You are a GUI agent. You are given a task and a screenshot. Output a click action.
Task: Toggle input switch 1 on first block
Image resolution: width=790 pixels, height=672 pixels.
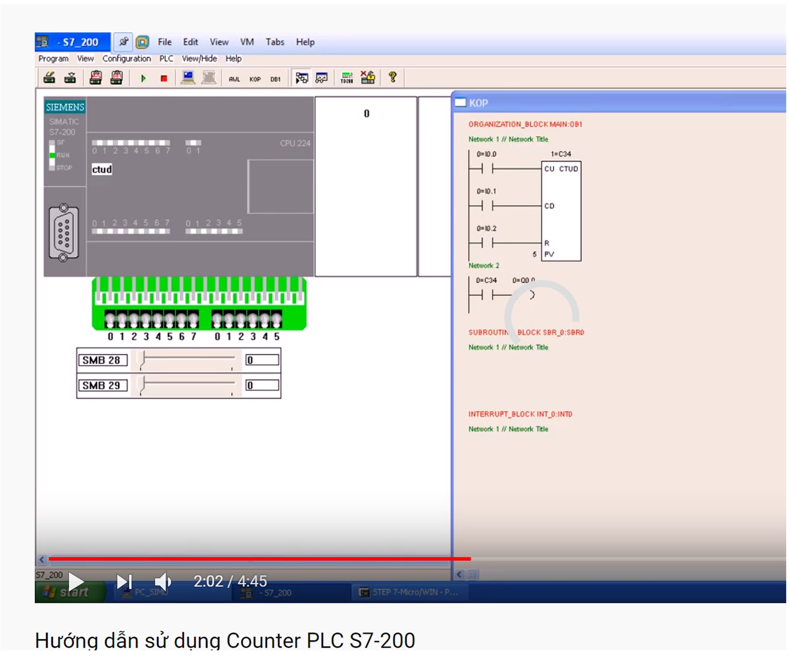[x=122, y=320]
